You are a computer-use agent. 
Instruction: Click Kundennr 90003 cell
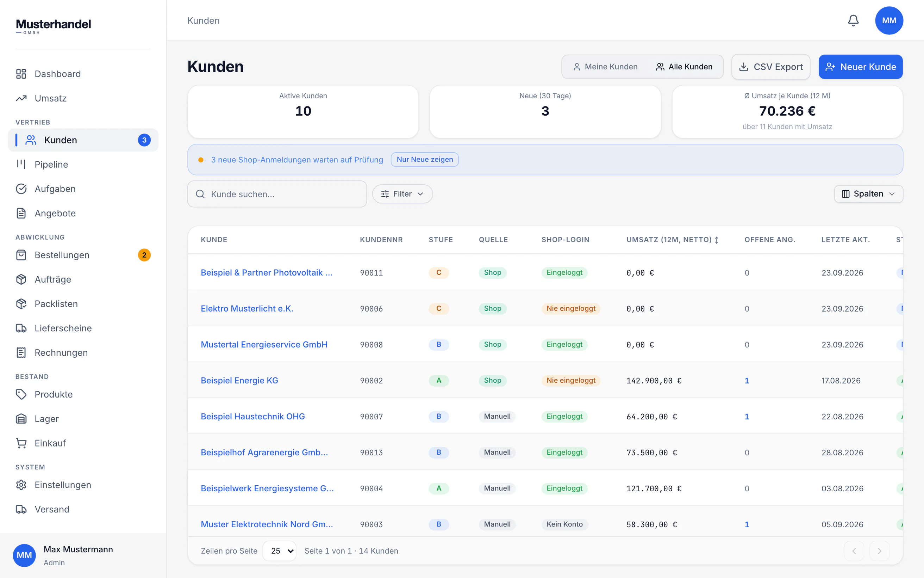click(x=371, y=524)
